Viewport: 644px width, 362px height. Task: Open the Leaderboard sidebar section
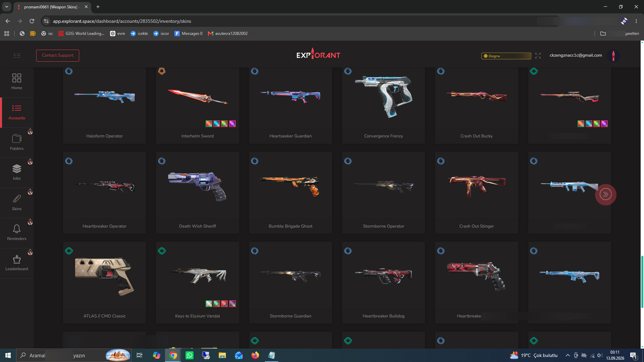click(17, 263)
